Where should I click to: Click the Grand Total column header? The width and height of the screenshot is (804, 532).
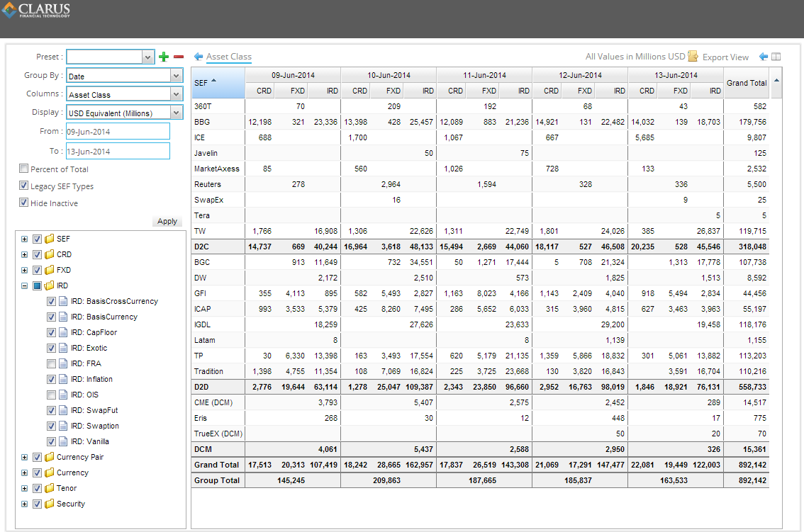tap(747, 82)
